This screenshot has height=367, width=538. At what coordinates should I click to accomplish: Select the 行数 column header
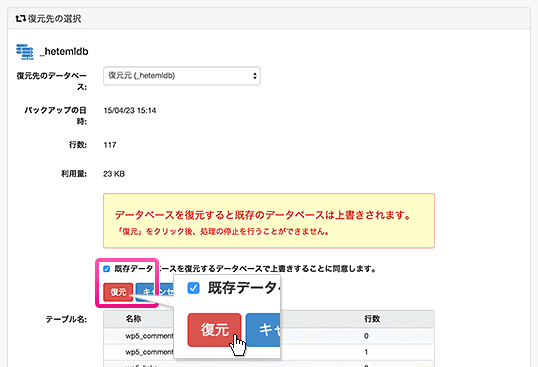(372, 319)
